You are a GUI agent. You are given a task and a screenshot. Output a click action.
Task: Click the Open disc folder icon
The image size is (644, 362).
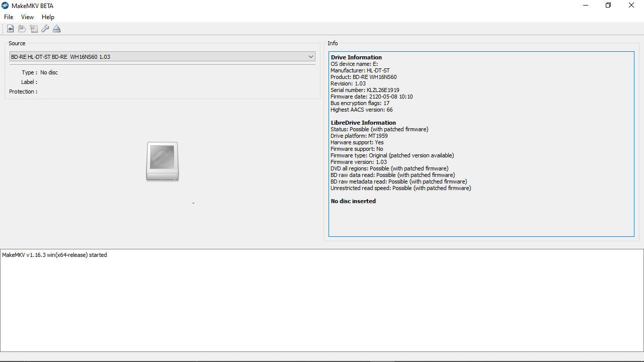tap(22, 29)
